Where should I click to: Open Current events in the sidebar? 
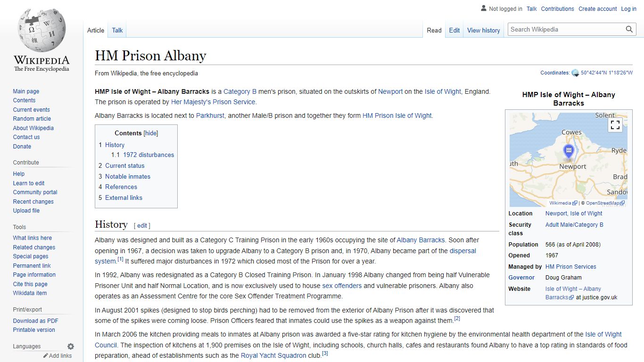(x=31, y=110)
